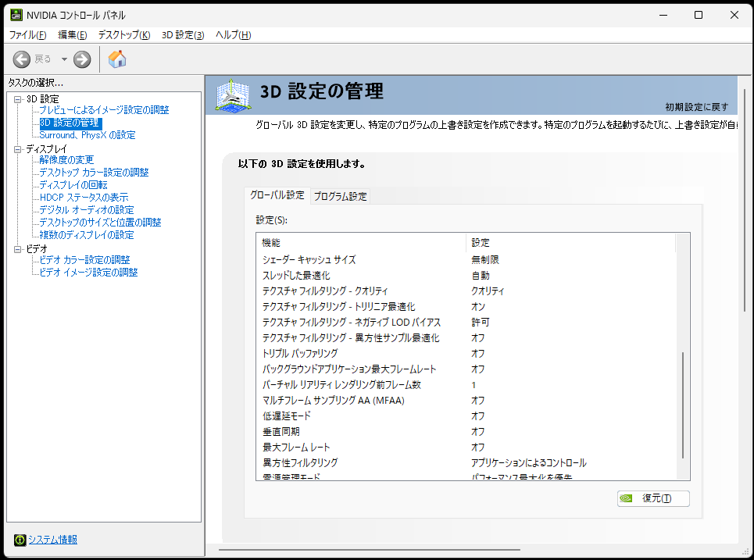754x560 pixels.
Task: Select the スレッドした最適化 setting row
Action: point(466,276)
